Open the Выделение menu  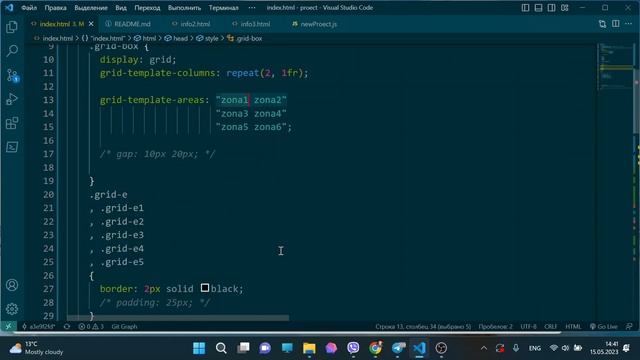(x=91, y=8)
